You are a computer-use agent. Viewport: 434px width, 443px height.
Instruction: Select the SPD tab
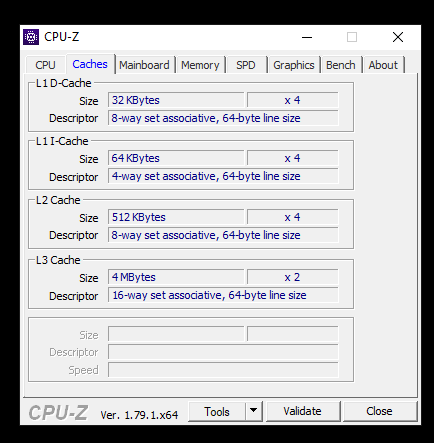click(x=246, y=65)
